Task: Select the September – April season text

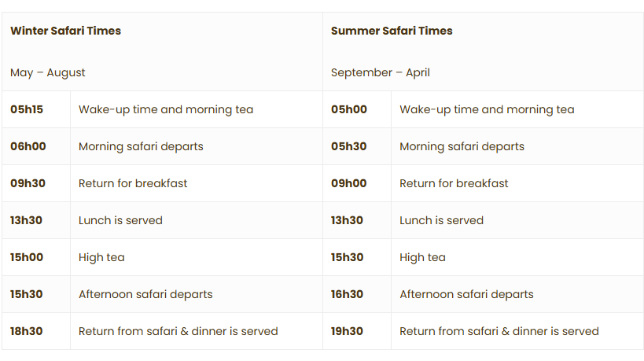Action: [380, 72]
